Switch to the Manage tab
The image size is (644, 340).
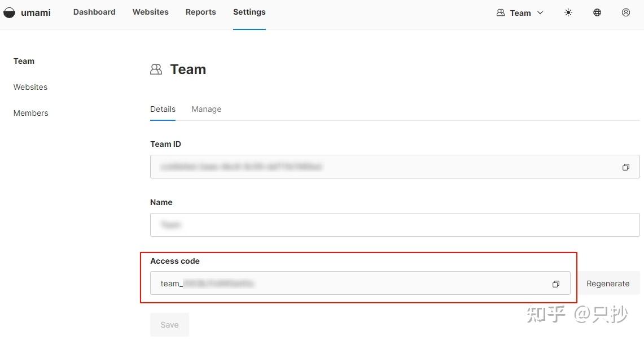(x=206, y=109)
